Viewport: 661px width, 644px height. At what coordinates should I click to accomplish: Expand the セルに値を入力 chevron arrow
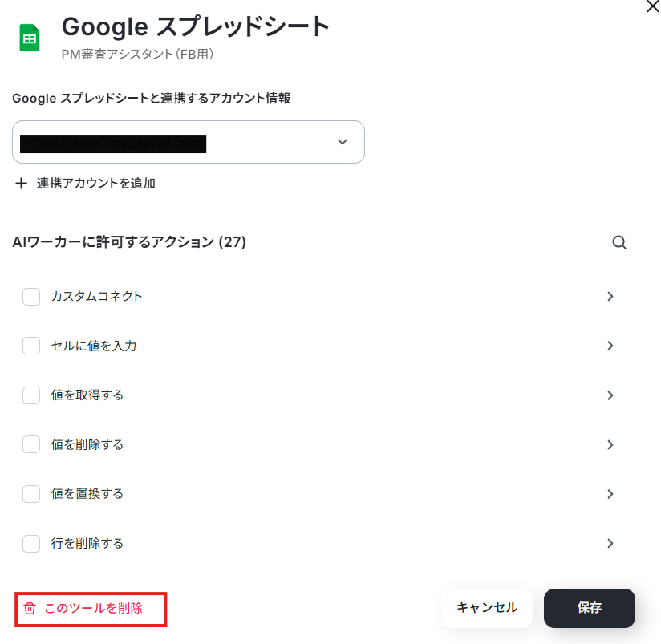coord(610,346)
